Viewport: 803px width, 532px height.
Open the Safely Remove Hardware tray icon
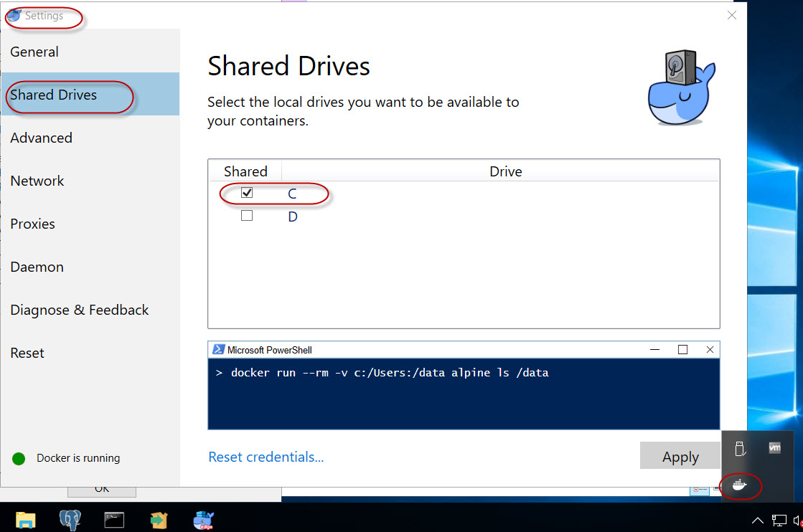738,447
